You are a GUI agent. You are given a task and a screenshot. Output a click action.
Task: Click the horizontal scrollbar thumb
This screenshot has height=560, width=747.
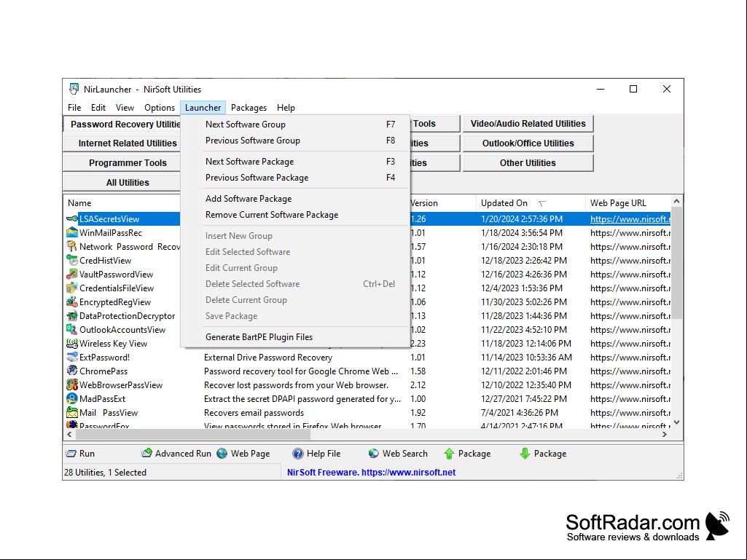point(193,434)
